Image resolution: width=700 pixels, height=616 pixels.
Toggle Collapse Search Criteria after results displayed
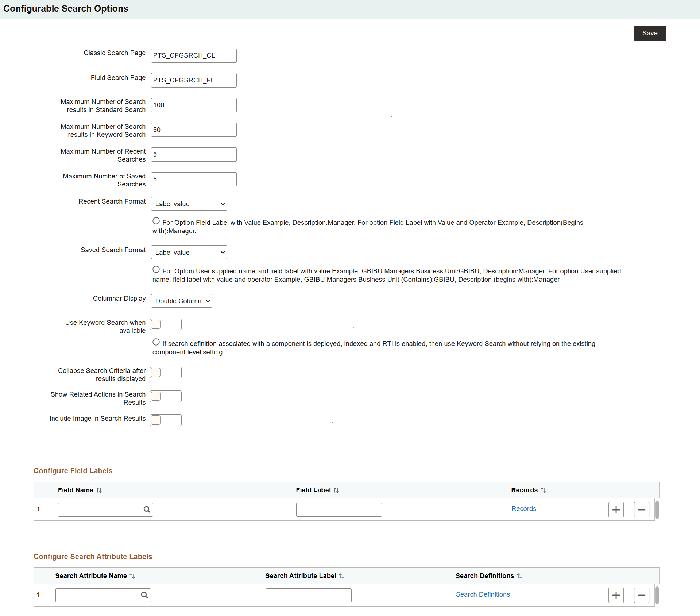166,372
